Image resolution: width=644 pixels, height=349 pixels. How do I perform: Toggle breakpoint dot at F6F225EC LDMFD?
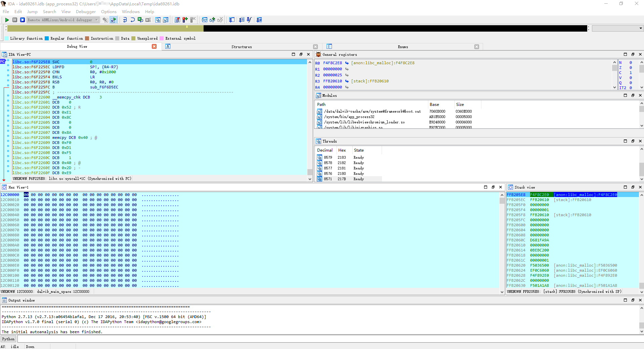click(x=8, y=66)
